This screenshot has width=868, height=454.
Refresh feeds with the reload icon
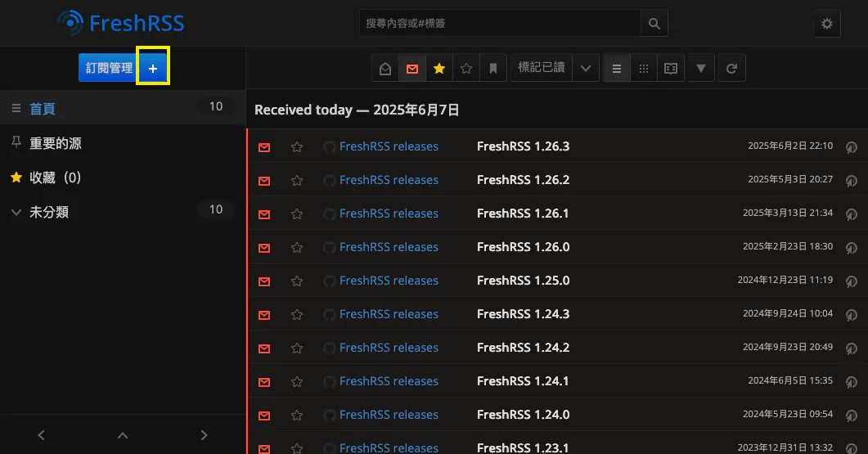click(731, 68)
